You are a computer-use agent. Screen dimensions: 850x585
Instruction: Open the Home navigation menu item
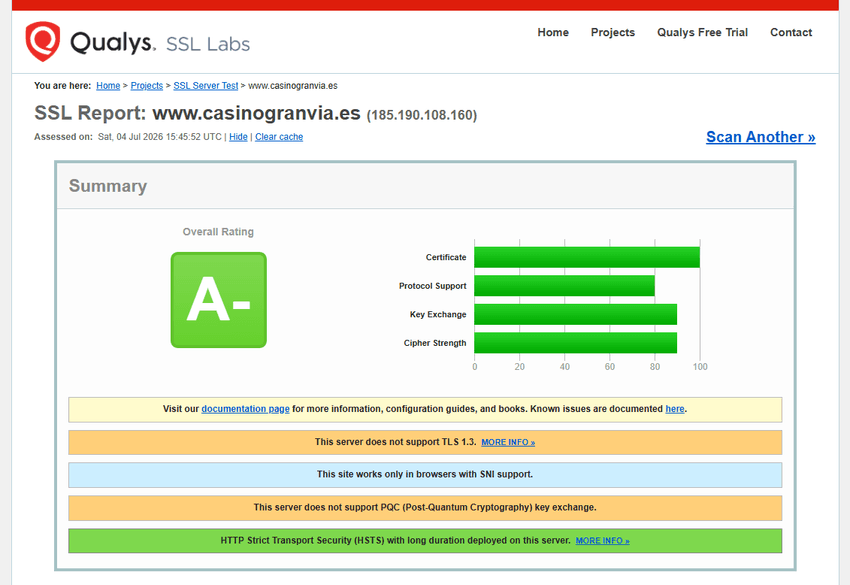553,33
